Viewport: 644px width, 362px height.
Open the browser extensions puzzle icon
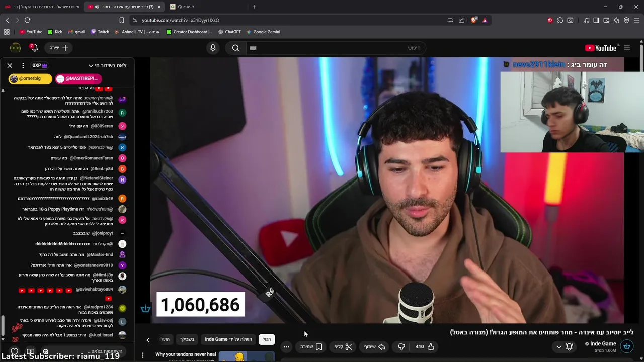coord(560,20)
